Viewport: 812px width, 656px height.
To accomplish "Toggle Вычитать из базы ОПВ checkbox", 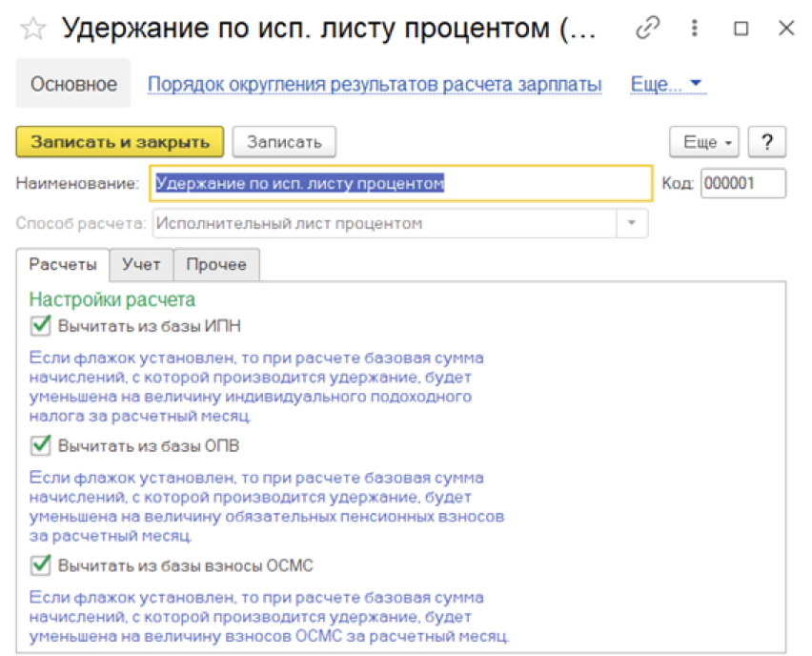I will 40,445.
